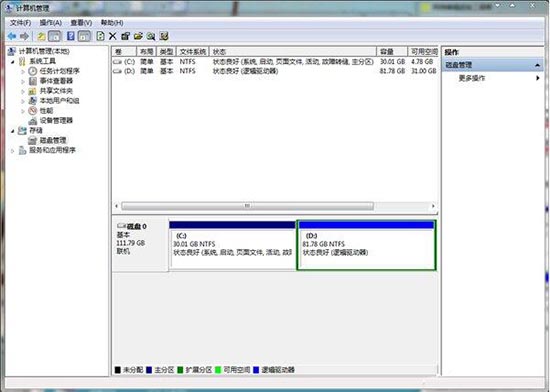Click the Forward arrow in the toolbar
The image size is (550, 392).
[x=24, y=36]
